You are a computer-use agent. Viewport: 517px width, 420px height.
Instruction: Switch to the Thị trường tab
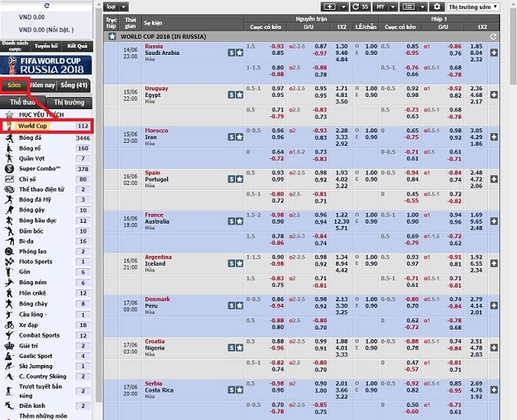(69, 103)
